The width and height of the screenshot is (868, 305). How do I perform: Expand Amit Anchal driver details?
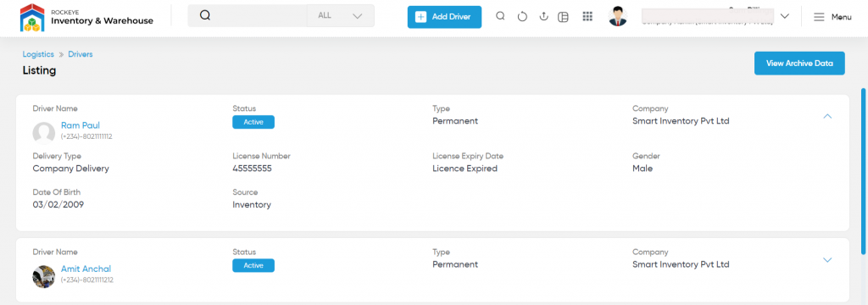tap(827, 259)
